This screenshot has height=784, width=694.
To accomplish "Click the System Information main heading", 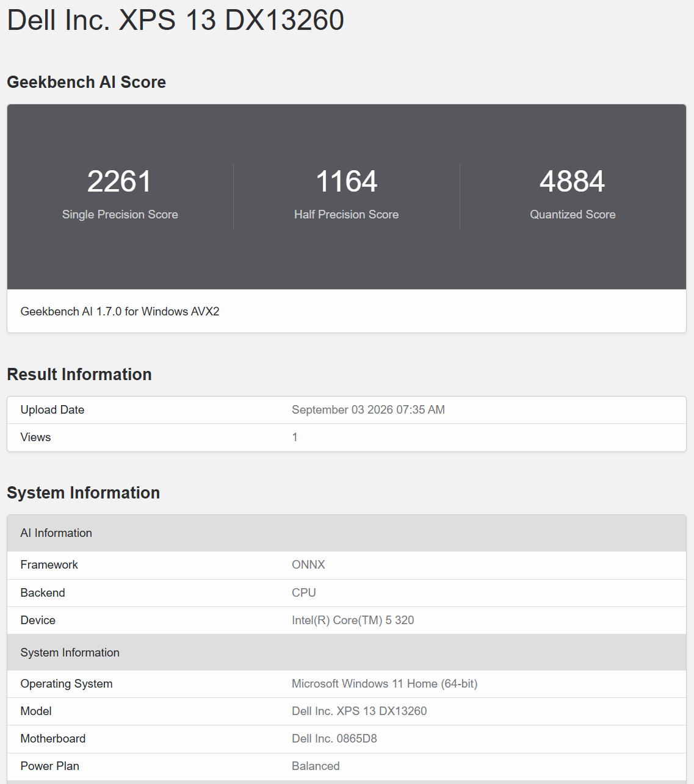I will (x=84, y=492).
